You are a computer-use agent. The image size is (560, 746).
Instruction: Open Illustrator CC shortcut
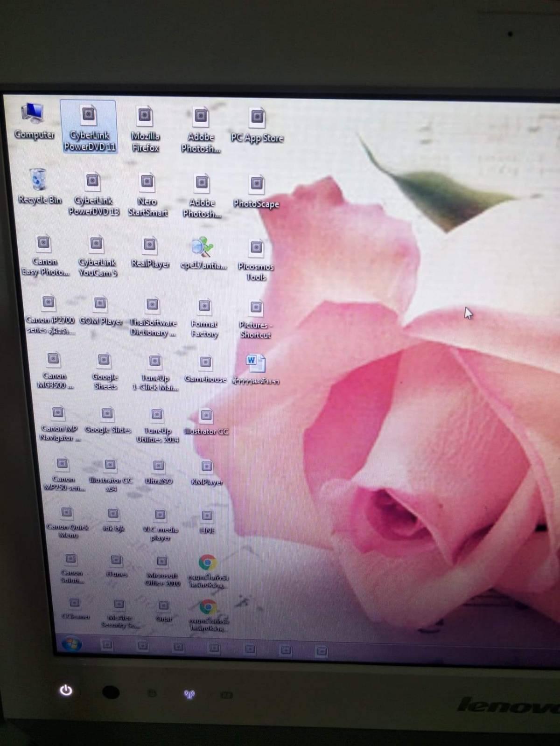[x=206, y=423]
